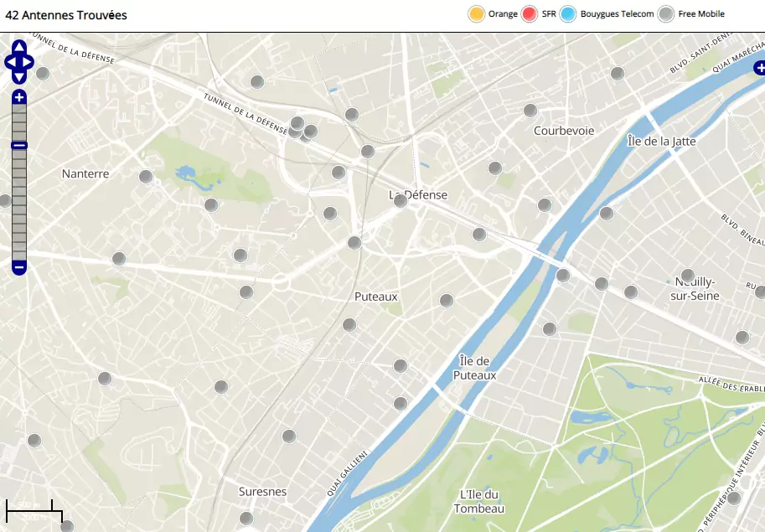Zoom out using the bottom minus button
Screen dimensions: 765x532
19,267
